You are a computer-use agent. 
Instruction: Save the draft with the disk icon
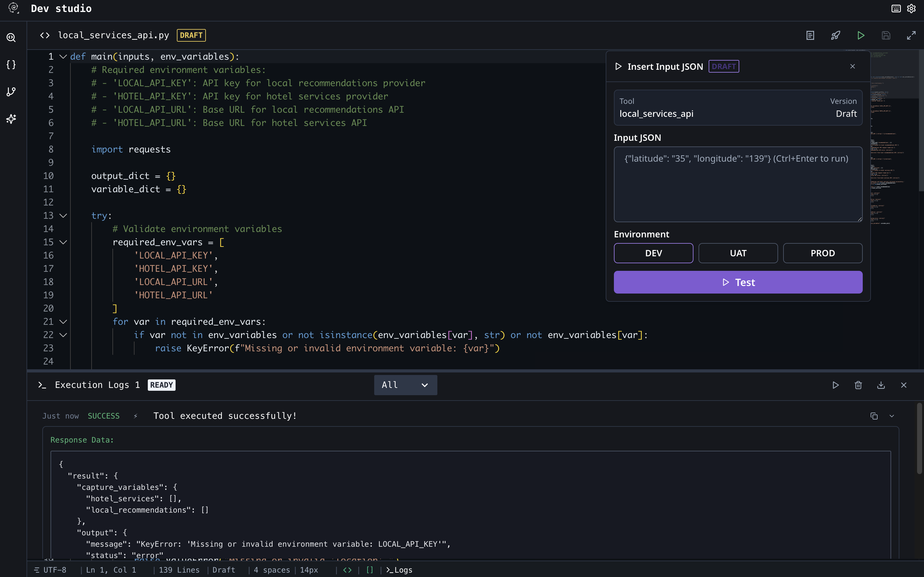(x=886, y=35)
